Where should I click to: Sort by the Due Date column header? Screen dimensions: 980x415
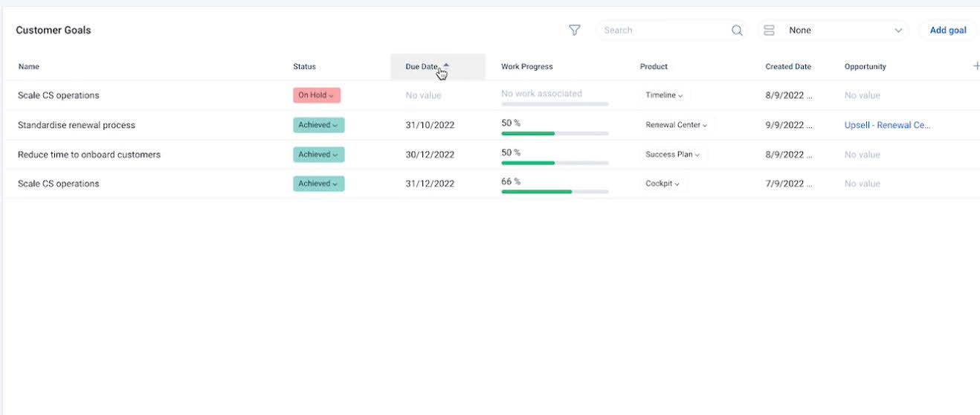422,67
